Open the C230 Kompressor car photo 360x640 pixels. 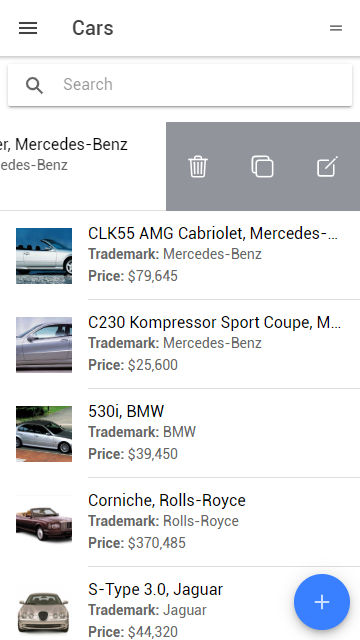click(44, 344)
